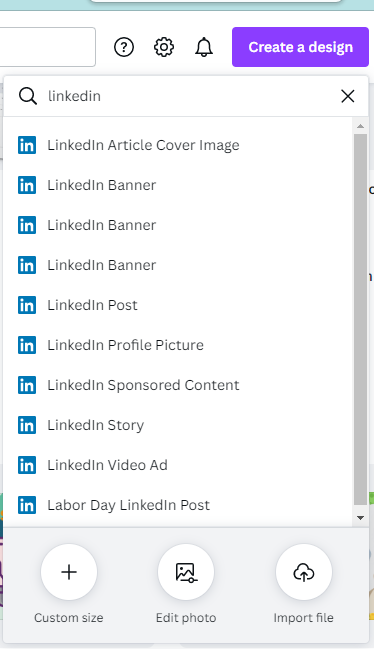Click the Create a design button

click(x=300, y=47)
